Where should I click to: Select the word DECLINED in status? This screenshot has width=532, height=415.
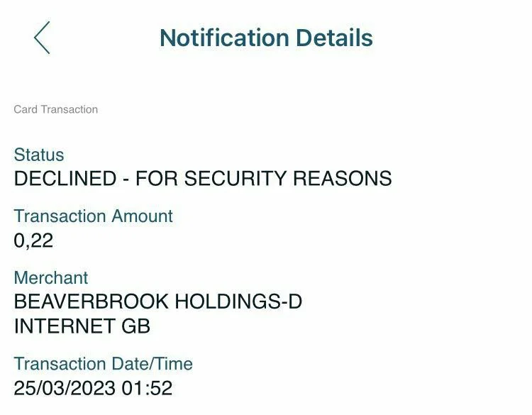tap(62, 178)
